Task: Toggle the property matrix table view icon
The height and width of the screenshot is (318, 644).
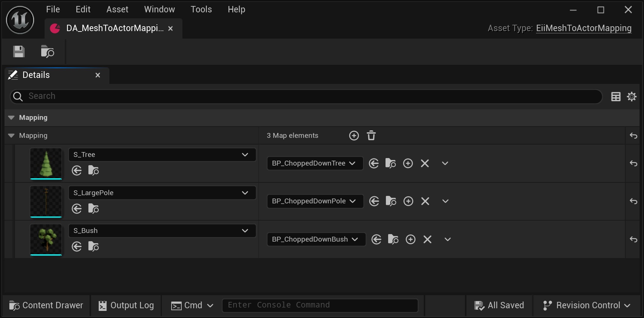Action: coord(616,97)
